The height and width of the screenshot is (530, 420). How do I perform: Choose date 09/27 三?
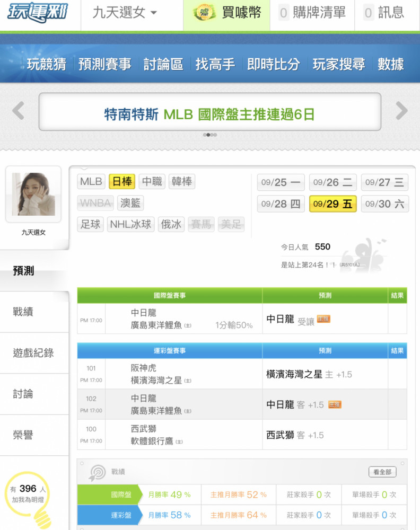pyautogui.click(x=385, y=182)
